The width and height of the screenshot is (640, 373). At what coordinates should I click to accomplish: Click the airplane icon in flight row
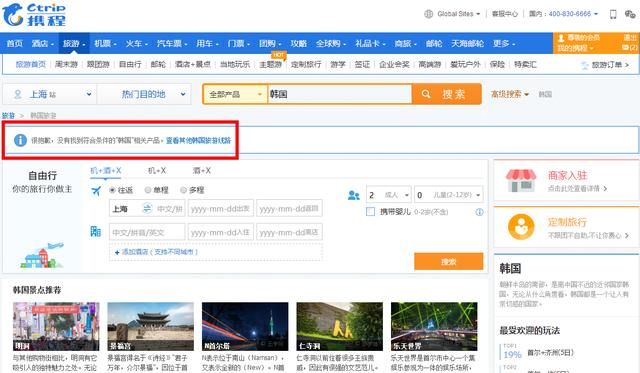click(x=96, y=191)
